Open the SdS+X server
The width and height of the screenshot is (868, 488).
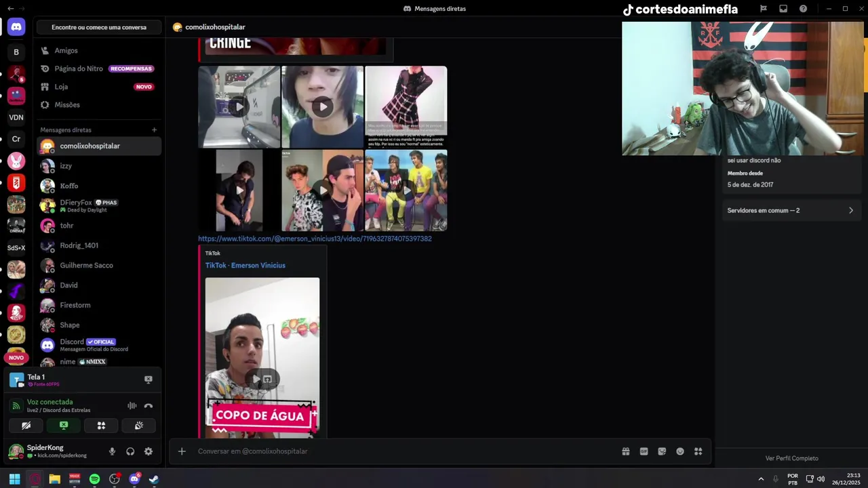click(16, 247)
